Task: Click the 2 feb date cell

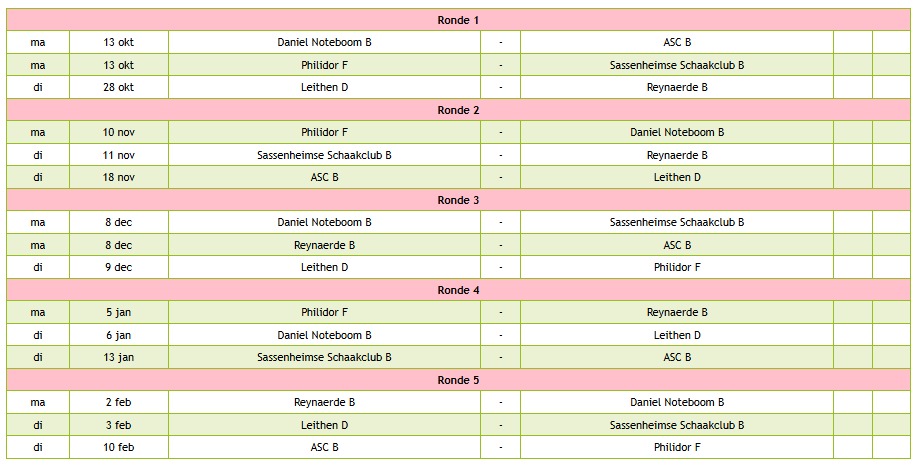Action: pyautogui.click(x=118, y=402)
